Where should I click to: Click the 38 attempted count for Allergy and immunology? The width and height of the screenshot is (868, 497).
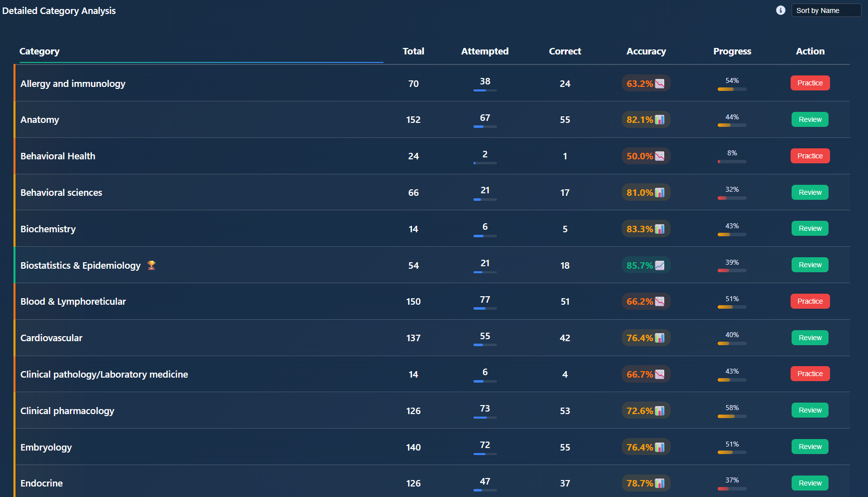tap(484, 81)
